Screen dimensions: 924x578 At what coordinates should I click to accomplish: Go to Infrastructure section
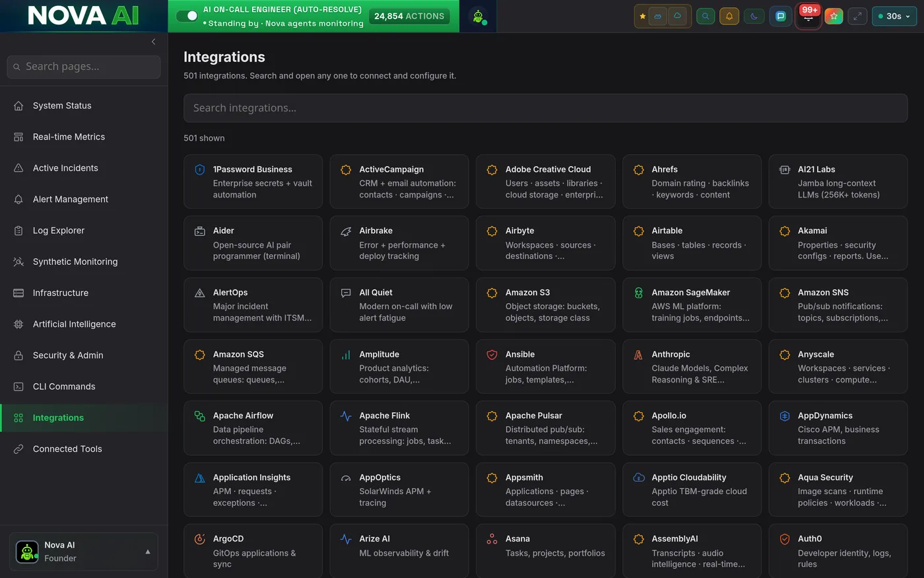click(84, 293)
